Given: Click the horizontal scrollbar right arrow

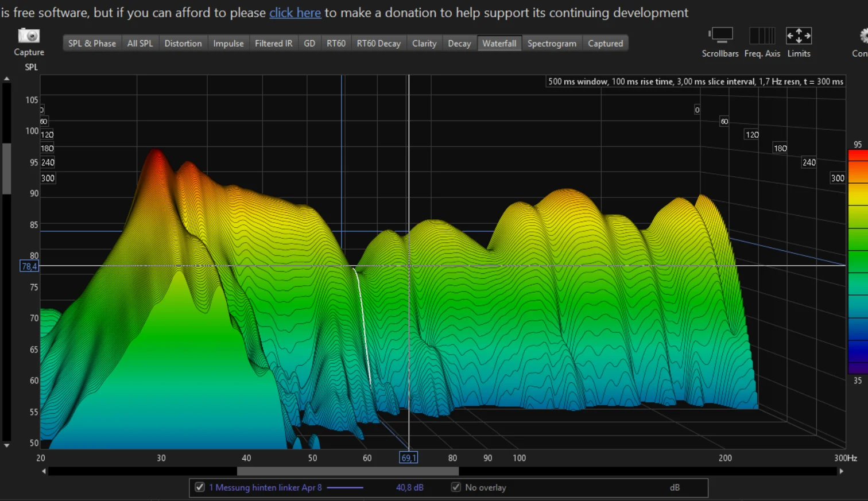Looking at the screenshot, I should (842, 471).
